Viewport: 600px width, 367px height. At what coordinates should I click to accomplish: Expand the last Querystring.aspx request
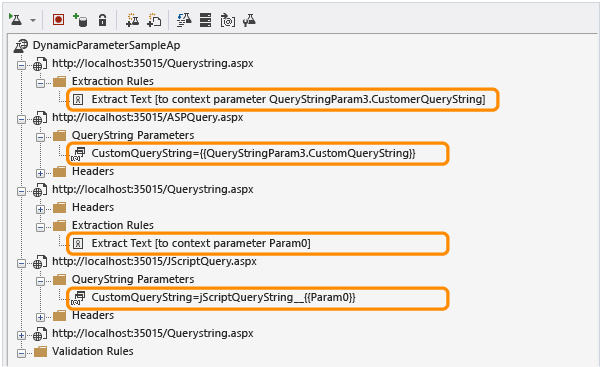pos(21,335)
